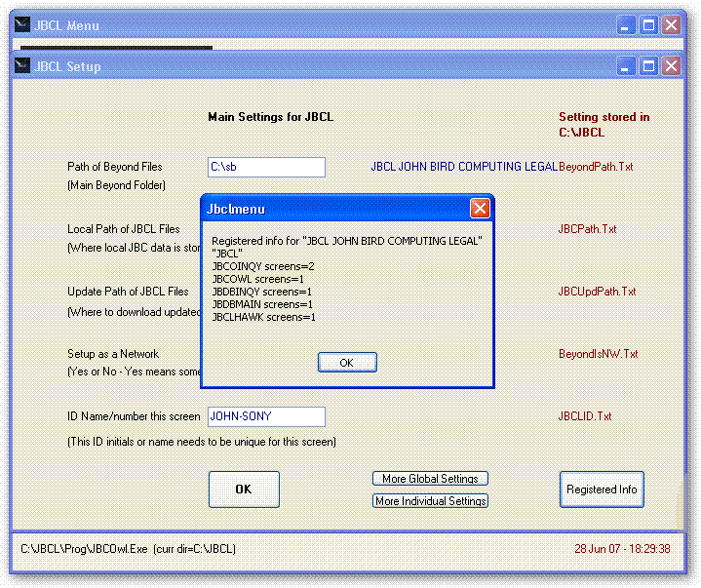The width and height of the screenshot is (701, 588).
Task: Open More Global Settings
Action: click(430, 479)
